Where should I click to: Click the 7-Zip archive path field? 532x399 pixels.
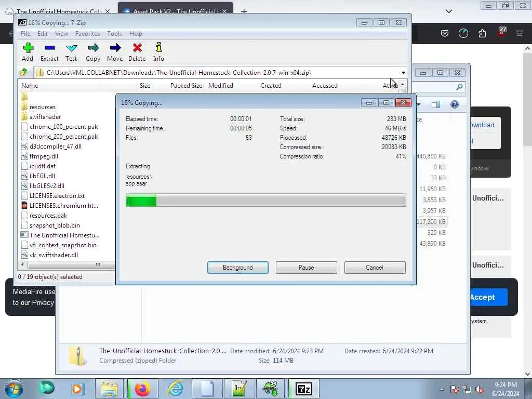click(x=217, y=72)
